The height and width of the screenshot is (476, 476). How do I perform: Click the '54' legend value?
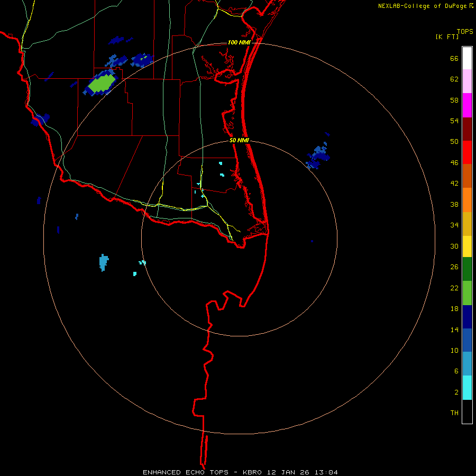[x=454, y=121]
